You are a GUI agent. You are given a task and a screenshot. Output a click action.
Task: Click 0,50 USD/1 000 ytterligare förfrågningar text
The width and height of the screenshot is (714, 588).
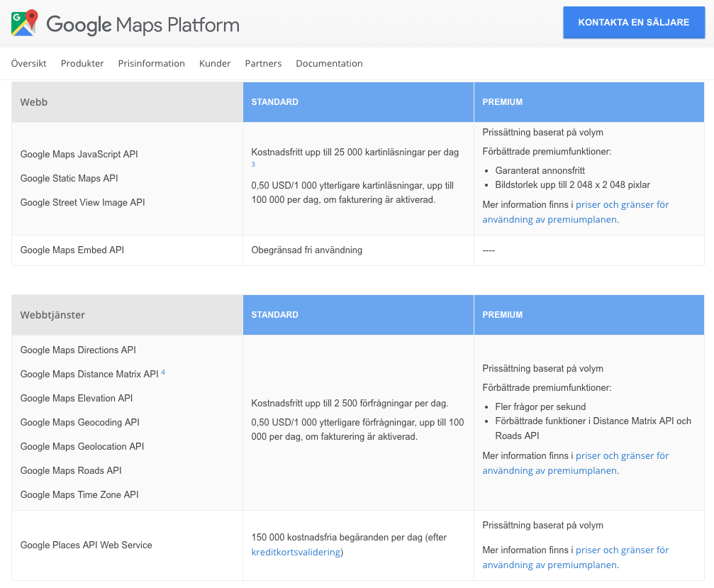click(358, 430)
